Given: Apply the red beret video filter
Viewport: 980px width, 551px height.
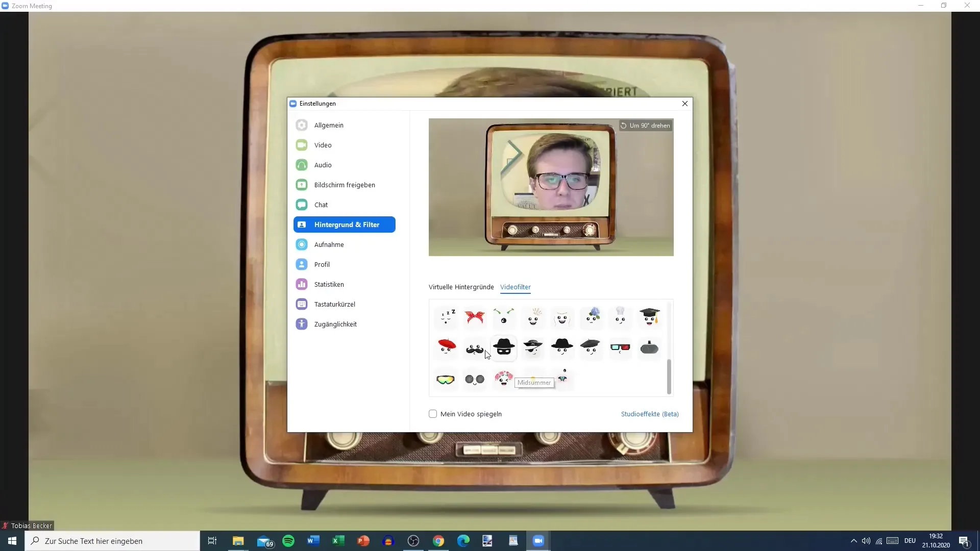Looking at the screenshot, I should click(447, 347).
